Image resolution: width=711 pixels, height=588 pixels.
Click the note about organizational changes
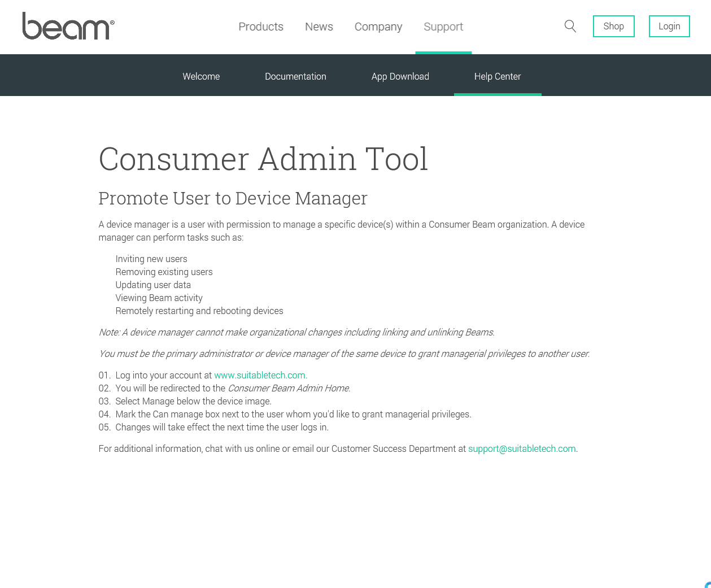[296, 332]
